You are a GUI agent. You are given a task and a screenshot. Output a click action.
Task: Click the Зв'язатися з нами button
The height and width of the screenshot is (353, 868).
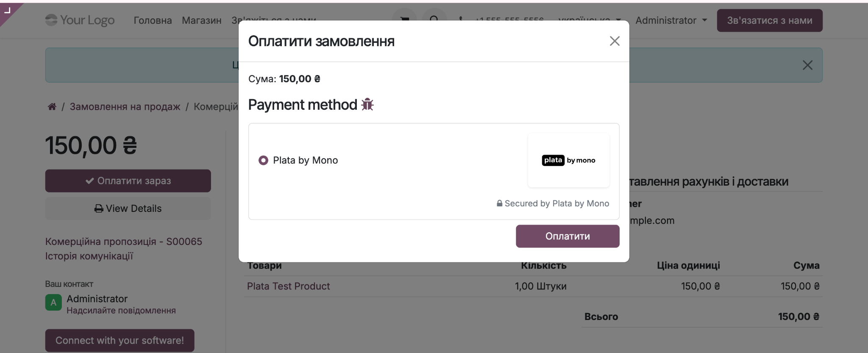pos(770,20)
